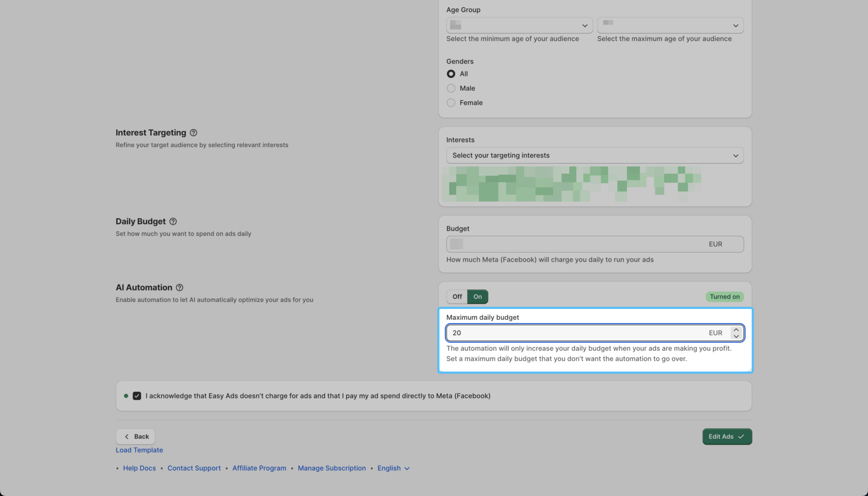Open the Load Template link

pyautogui.click(x=139, y=450)
